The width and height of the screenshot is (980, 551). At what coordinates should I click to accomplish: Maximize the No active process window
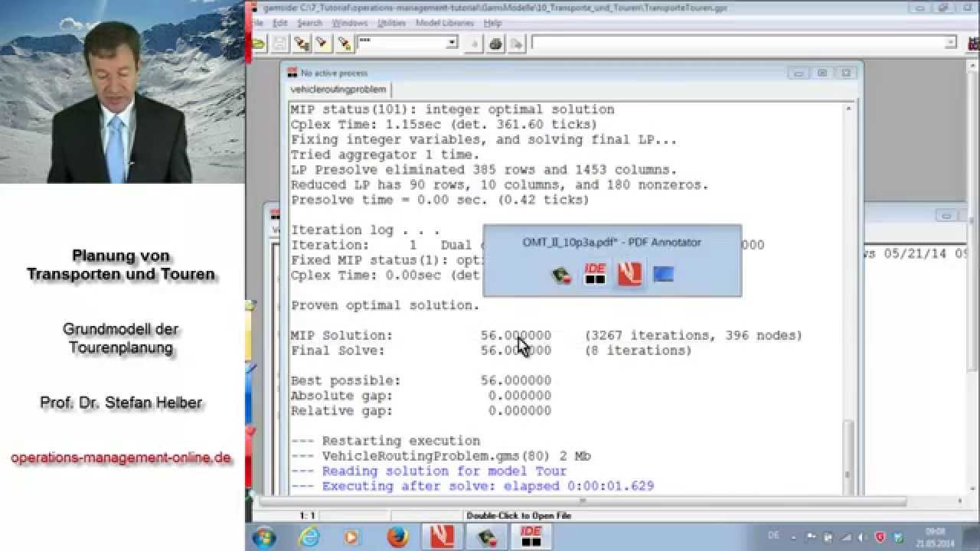(822, 73)
